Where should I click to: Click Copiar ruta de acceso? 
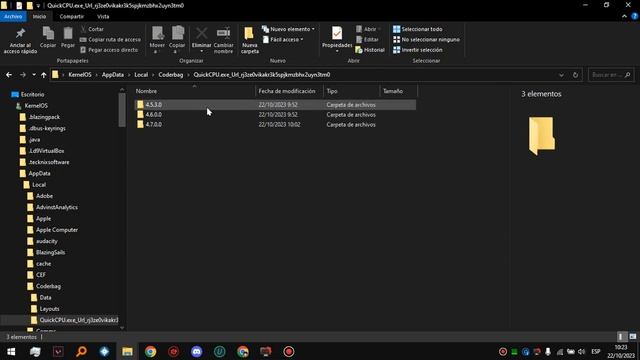click(110, 40)
